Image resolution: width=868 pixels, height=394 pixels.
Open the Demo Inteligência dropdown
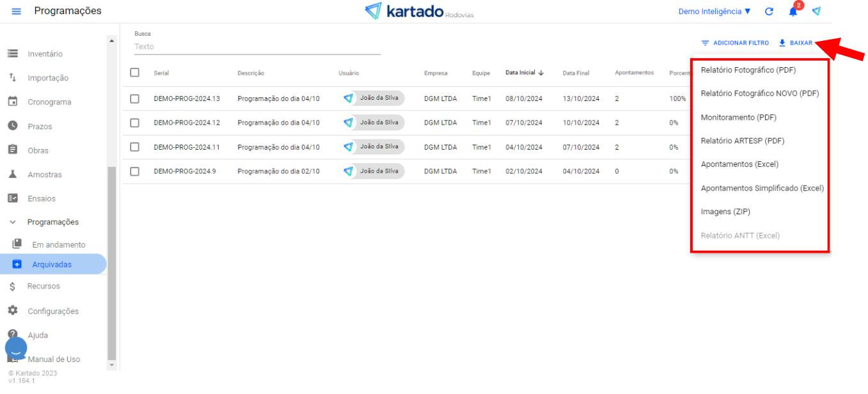(x=714, y=12)
